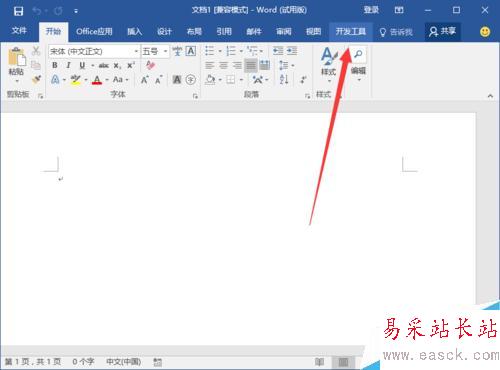Image resolution: width=500 pixels, height=370 pixels.
Task: Toggle the highlighted Justify alignment button
Action: (x=251, y=65)
